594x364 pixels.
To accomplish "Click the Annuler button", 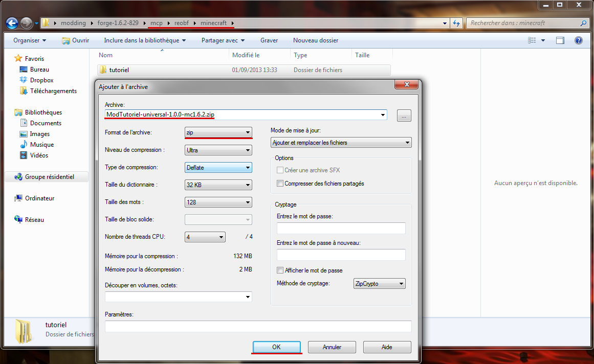I will (x=332, y=347).
